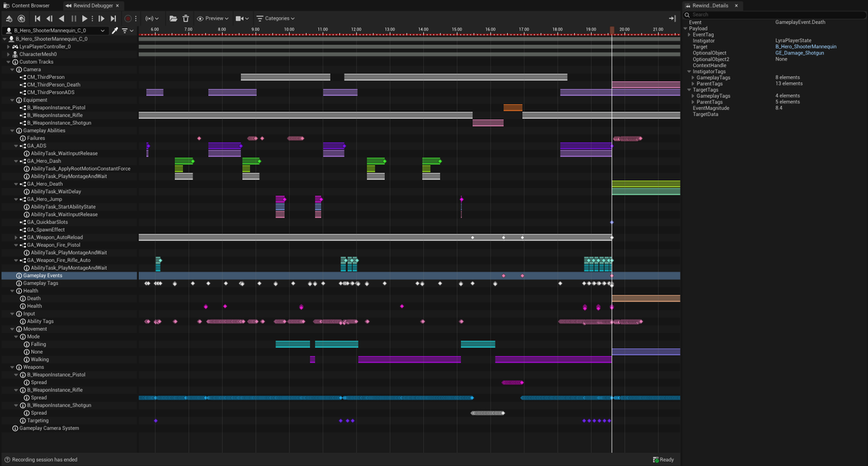Expand the LyraPlayerController_0 track

point(9,46)
